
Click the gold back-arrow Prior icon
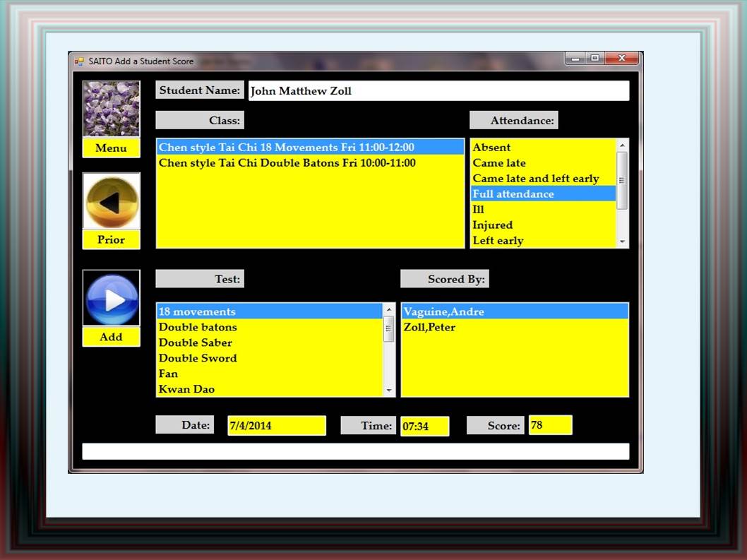(x=111, y=201)
